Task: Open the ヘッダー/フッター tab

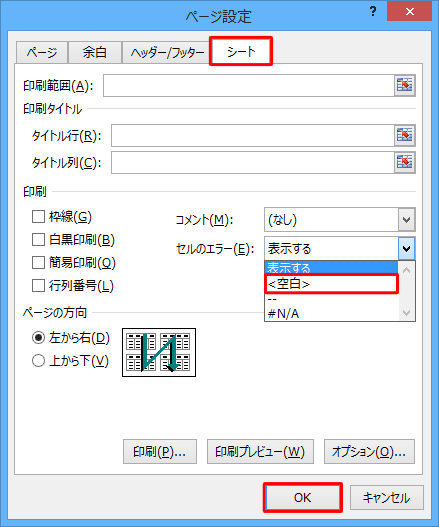Action: (x=167, y=52)
